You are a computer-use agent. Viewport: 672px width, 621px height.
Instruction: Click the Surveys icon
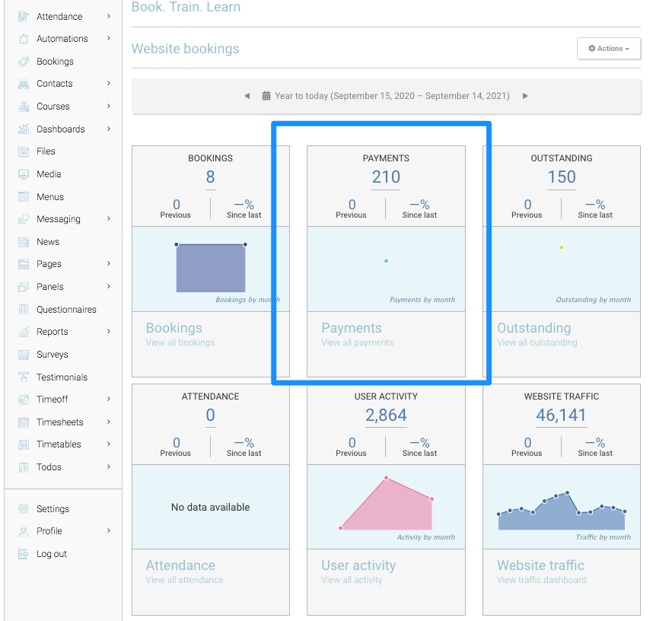point(24,355)
